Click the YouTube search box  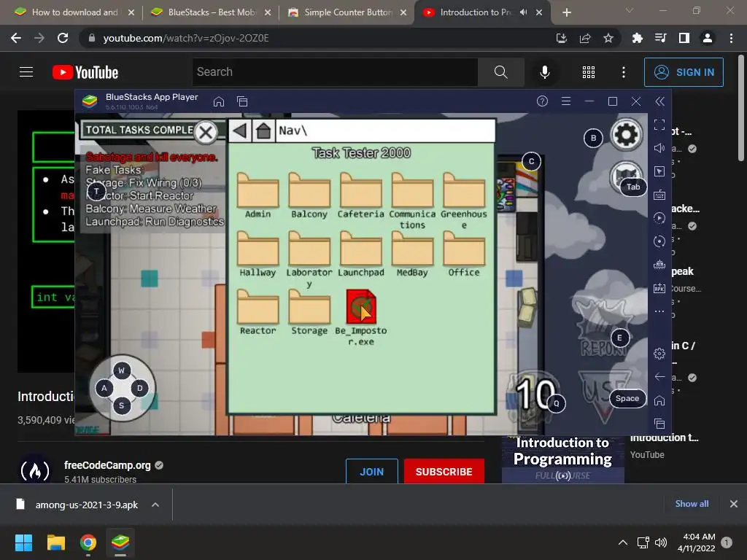pos(335,72)
